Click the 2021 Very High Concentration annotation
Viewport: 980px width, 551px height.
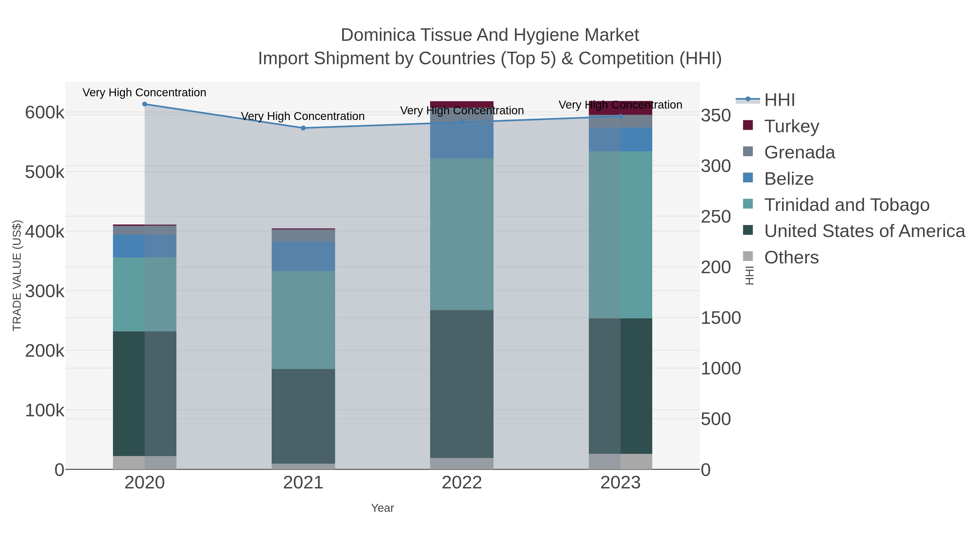303,116
